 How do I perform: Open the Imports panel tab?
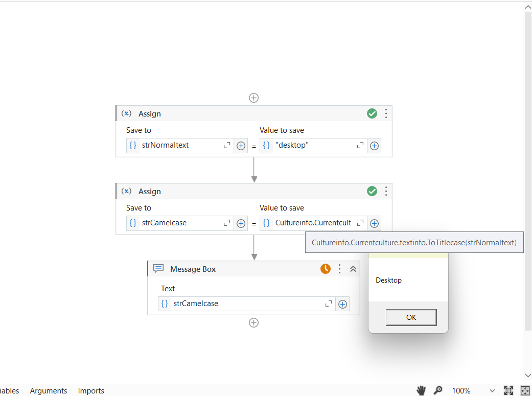[90, 390]
